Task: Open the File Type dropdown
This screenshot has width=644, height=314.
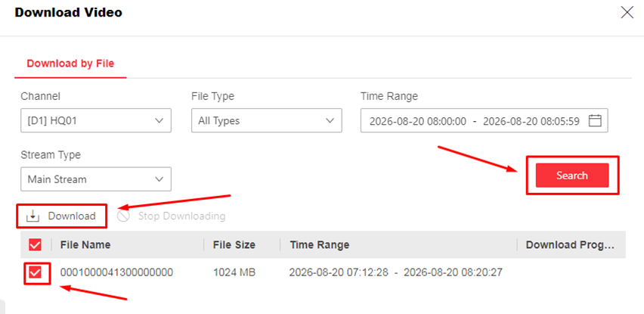Action: [267, 120]
